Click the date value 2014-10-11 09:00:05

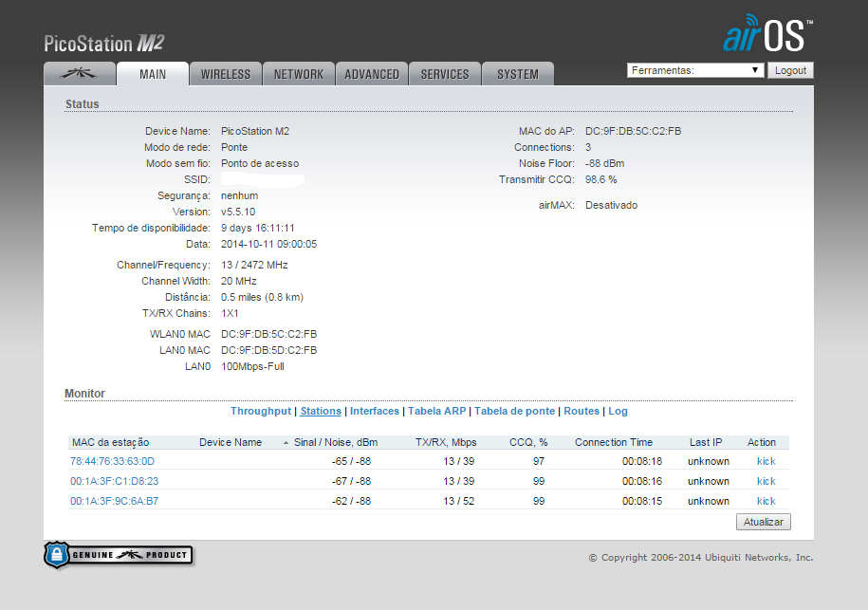269,244
